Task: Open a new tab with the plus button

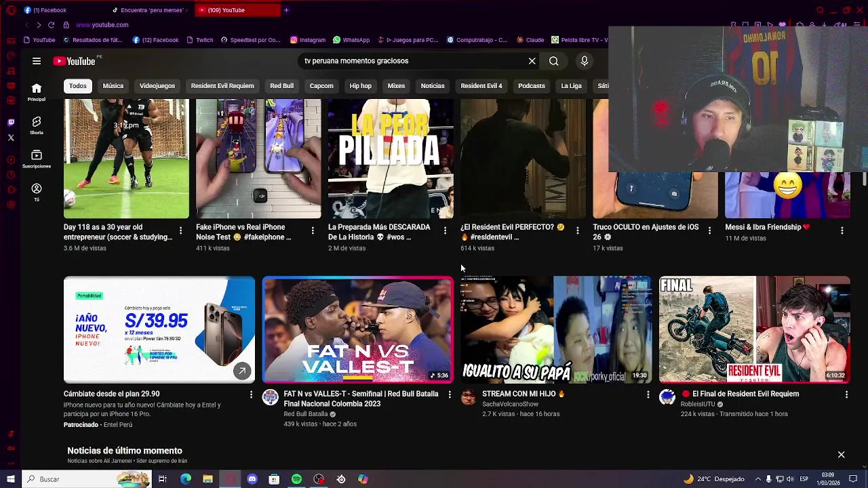Action: pyautogui.click(x=286, y=10)
